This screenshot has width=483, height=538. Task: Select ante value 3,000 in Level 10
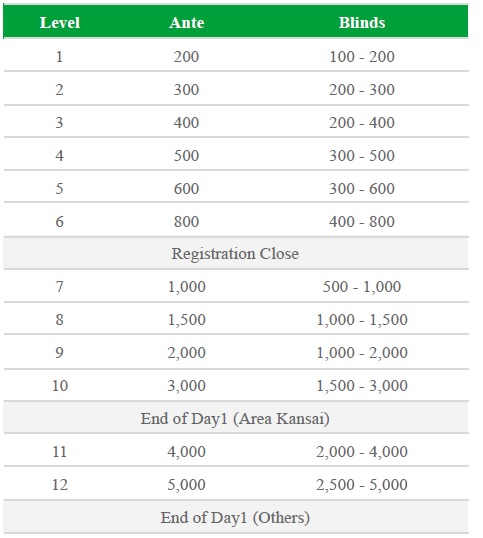click(x=187, y=385)
